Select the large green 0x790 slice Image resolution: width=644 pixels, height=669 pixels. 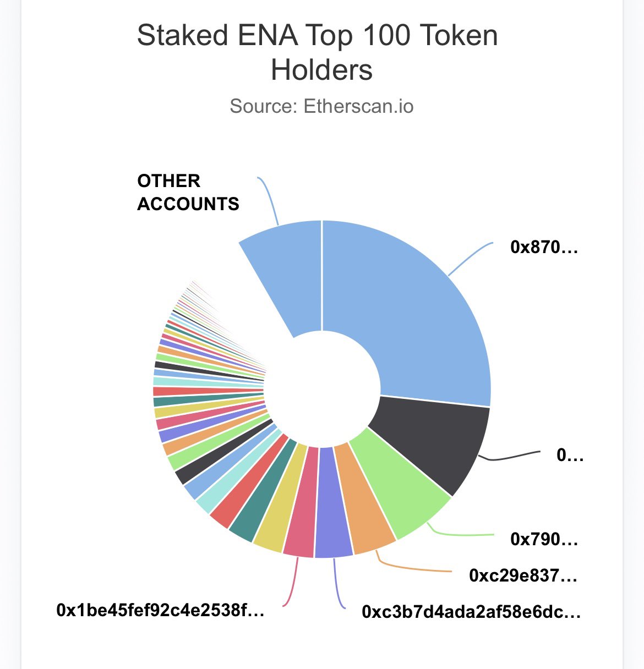[x=398, y=490]
